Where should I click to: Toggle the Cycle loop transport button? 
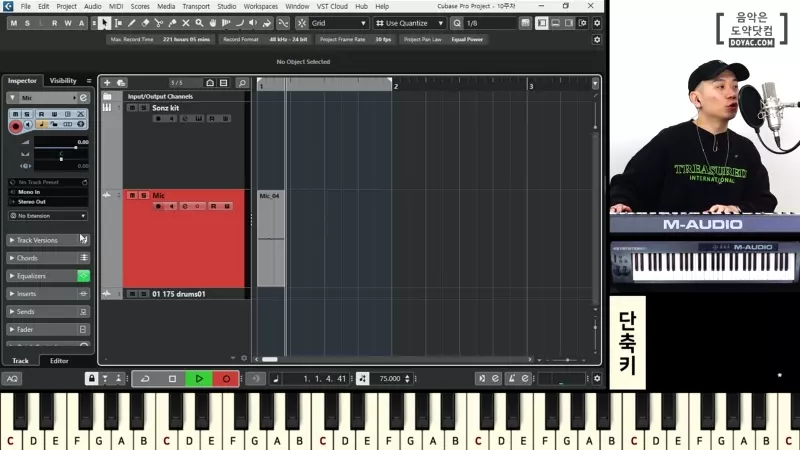click(x=145, y=379)
